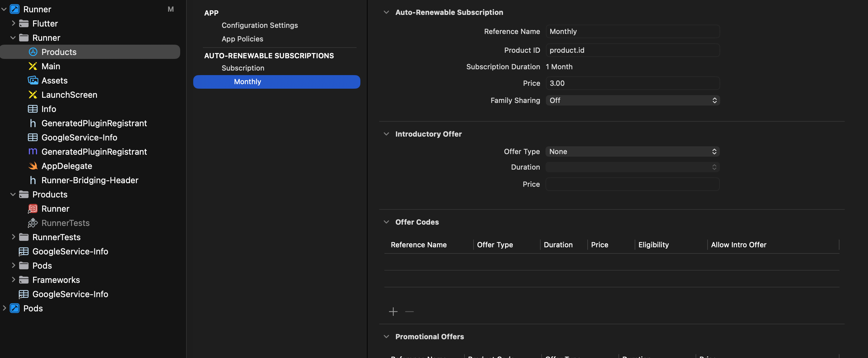Click the GeneratedPluginRegistrant header file icon
Viewport: 868px width, 358px height.
(x=33, y=123)
